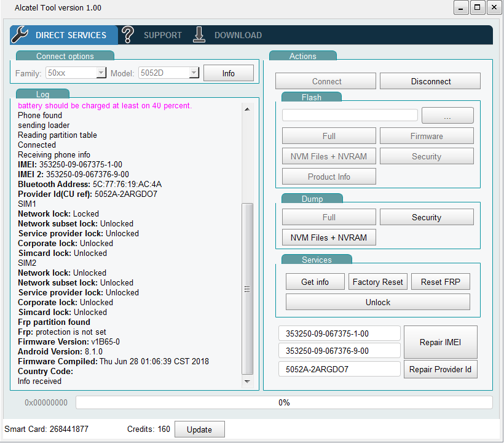Screen dimensions: 504x443
Task: Close the Alcatel Tool window
Action: [494, 8]
